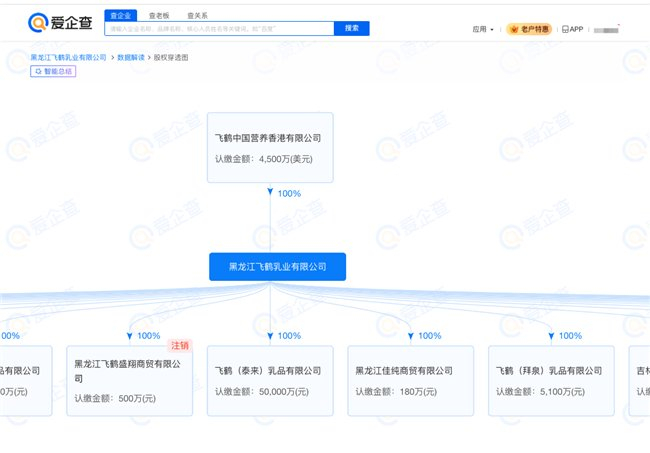Viewport: 650px width, 453px height.
Task: Open the 爱企查 logo homepage
Action: (x=60, y=22)
